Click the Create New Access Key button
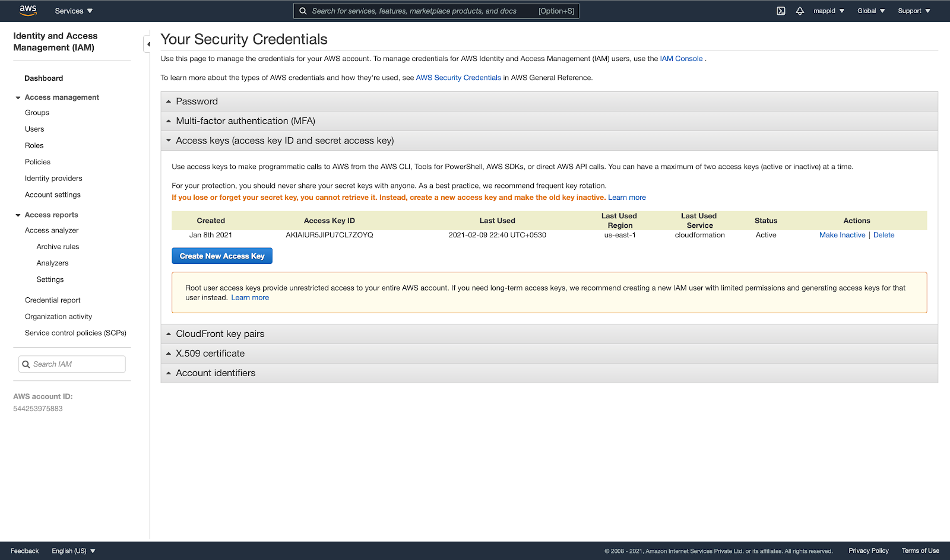Viewport: 950px width, 560px height. [222, 256]
